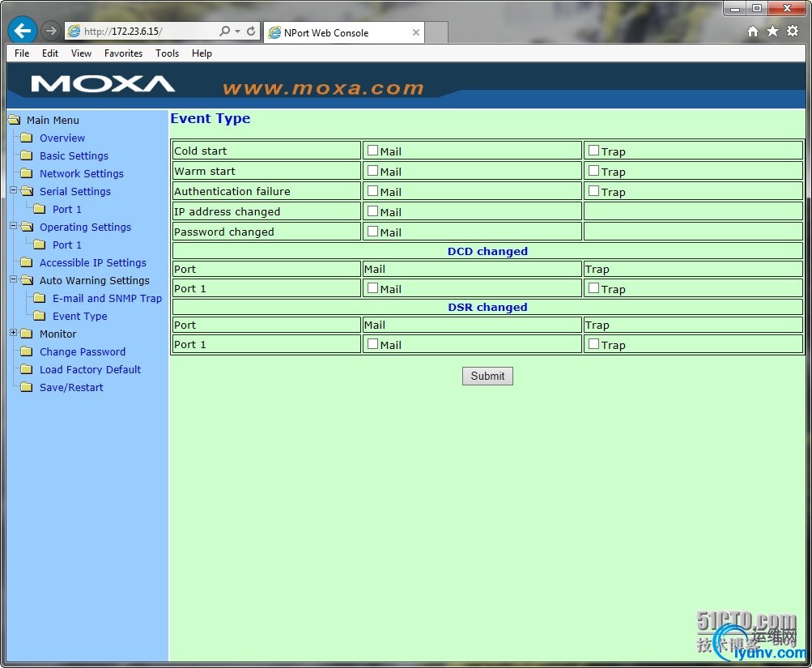Viewport: 812px width, 668px height.
Task: Select the Change Password folder icon
Action: tap(27, 351)
